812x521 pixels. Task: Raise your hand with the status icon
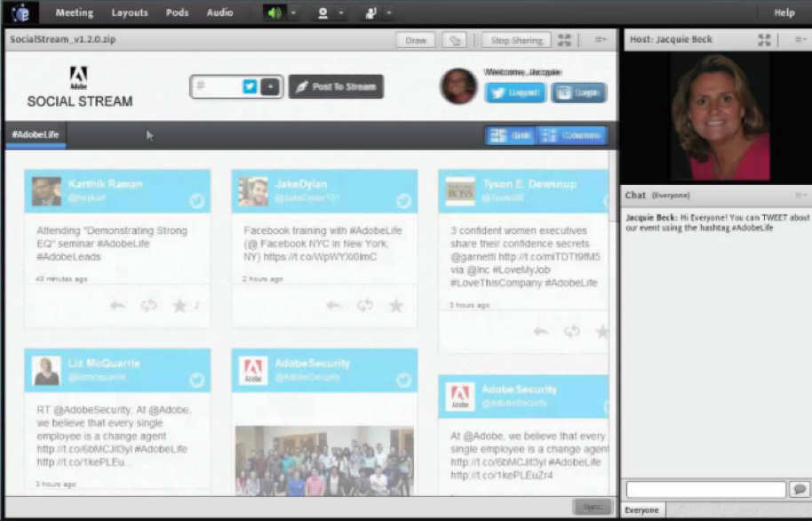pos(370,12)
